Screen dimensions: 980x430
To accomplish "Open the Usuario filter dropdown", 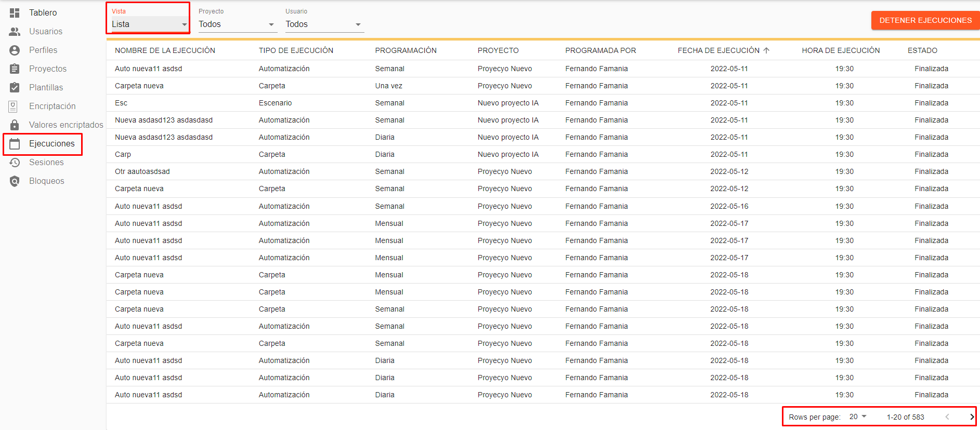I will [324, 24].
